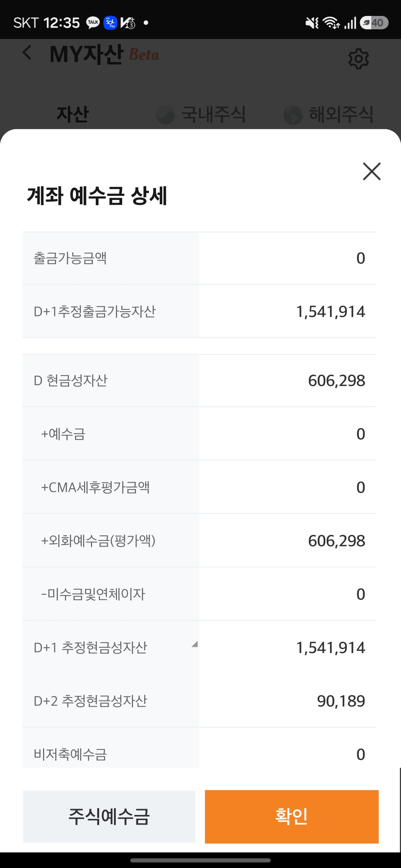Tap the muted sound status icon

312,23
